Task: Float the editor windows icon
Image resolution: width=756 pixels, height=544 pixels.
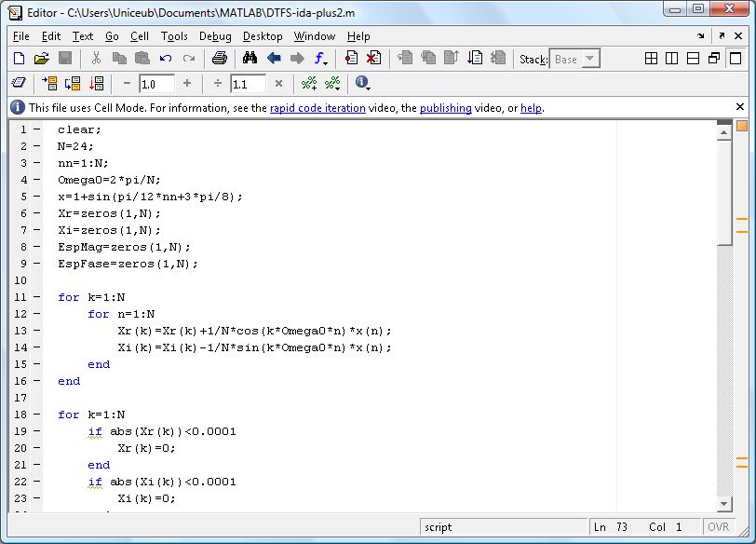Action: coord(714,59)
